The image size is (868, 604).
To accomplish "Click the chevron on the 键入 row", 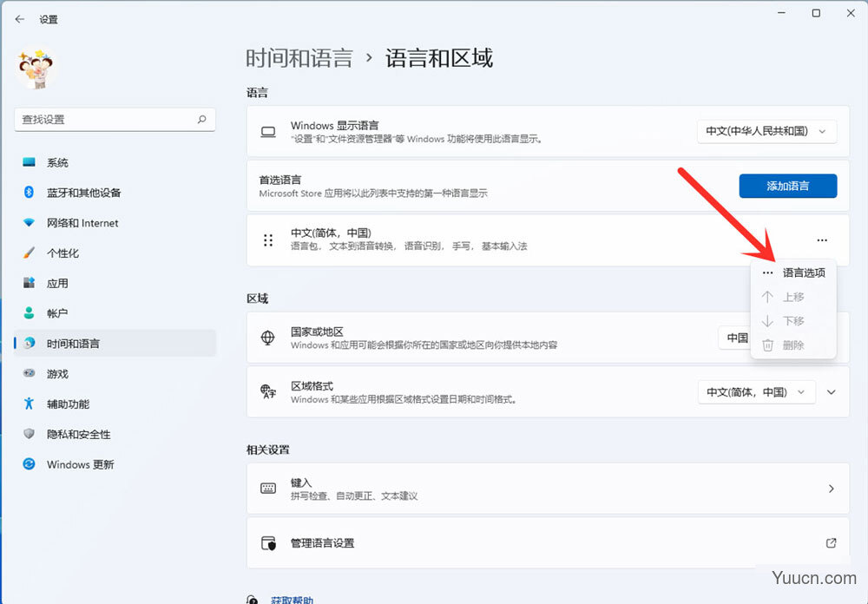I will (831, 489).
